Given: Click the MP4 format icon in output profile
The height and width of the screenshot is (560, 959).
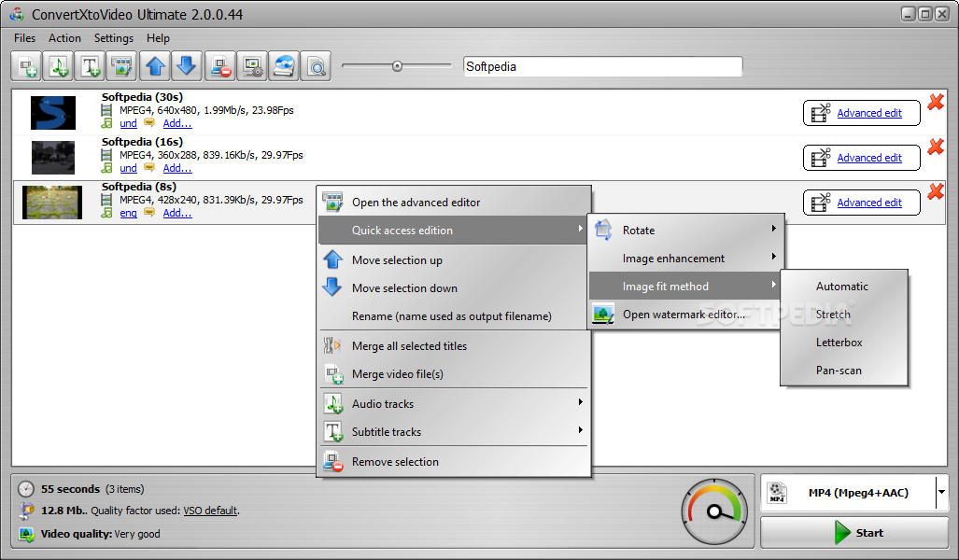Looking at the screenshot, I should pyautogui.click(x=777, y=492).
